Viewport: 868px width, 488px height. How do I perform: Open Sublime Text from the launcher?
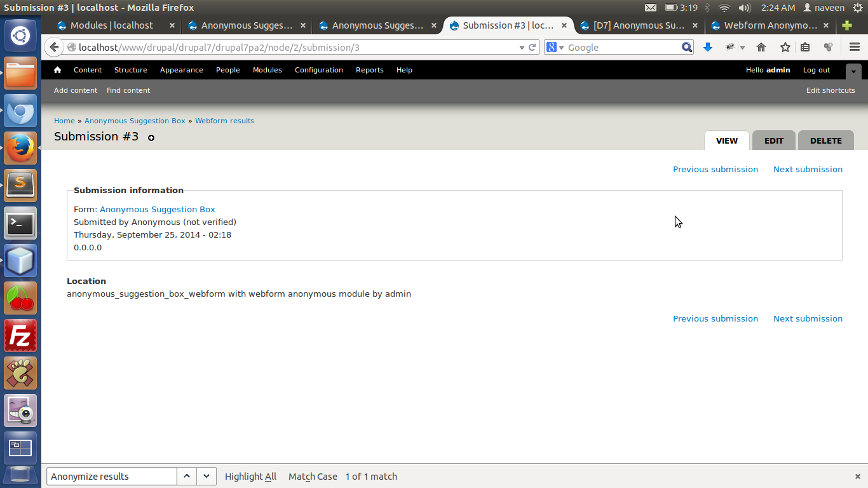coord(20,186)
